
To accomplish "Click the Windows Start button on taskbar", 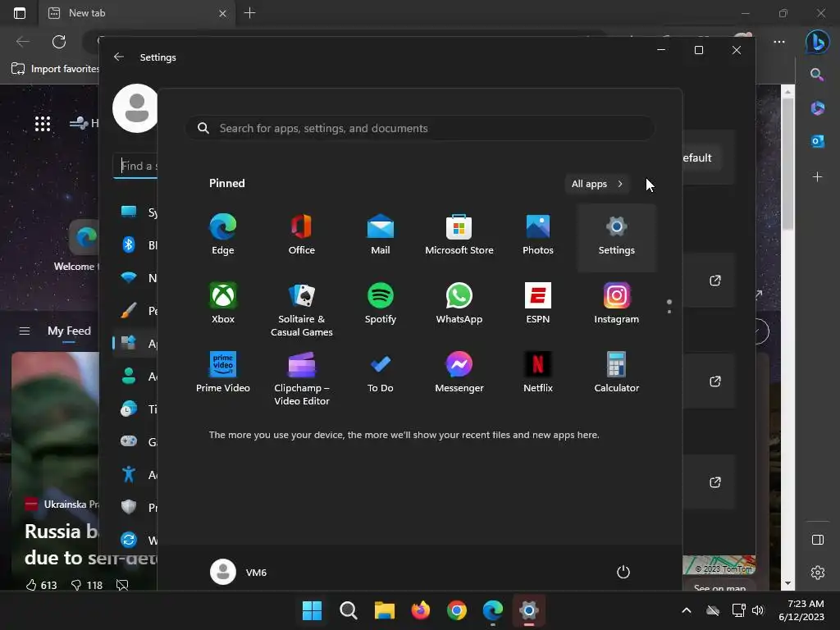I will pyautogui.click(x=312, y=610).
